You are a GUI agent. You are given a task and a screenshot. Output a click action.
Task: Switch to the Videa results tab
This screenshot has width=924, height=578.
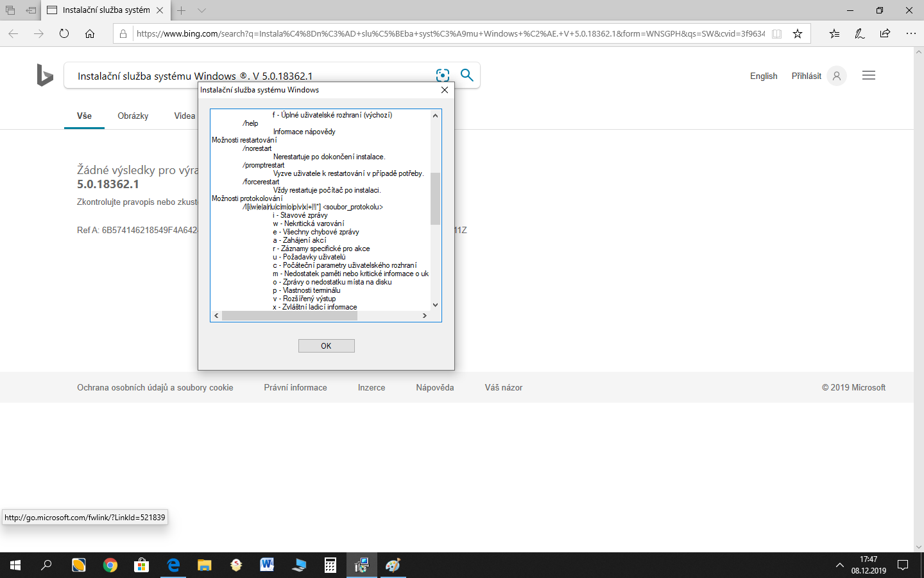[185, 116]
